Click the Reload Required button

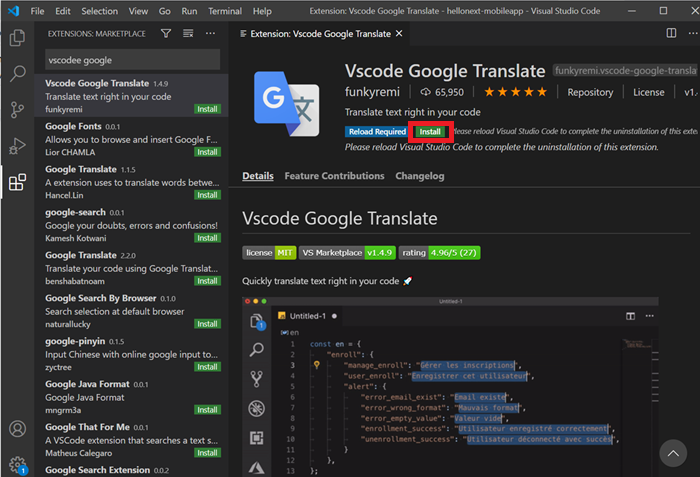pos(376,132)
